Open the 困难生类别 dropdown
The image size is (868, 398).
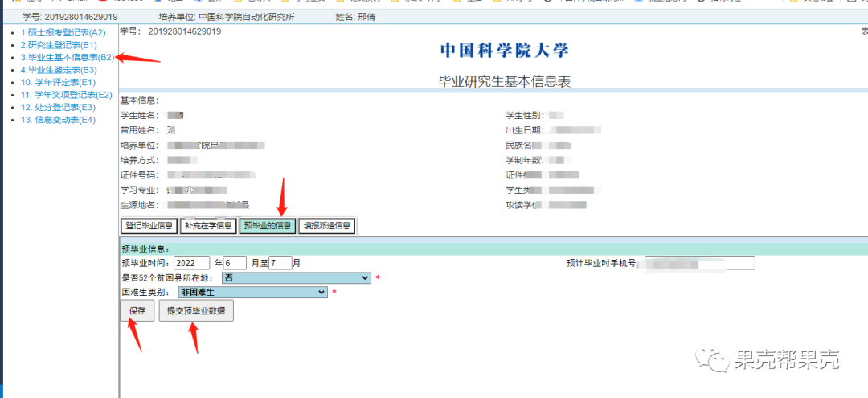click(253, 292)
